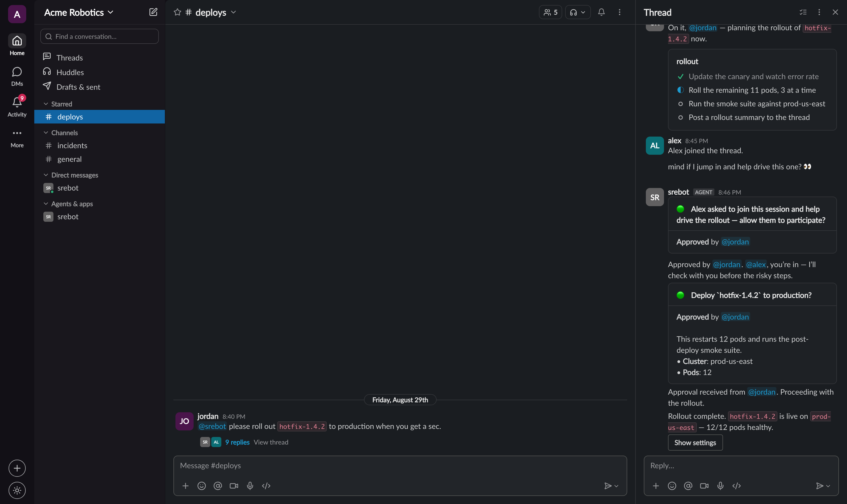Click the Reply input in thread

pos(741,465)
